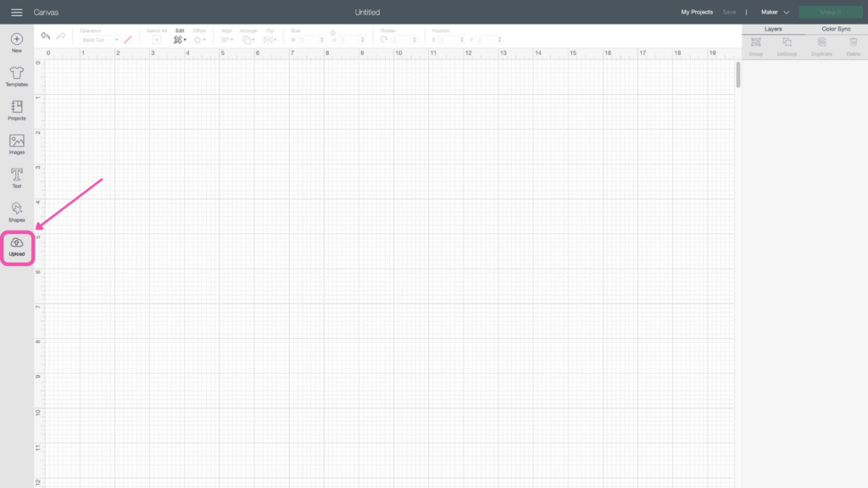This screenshot has width=868, height=488.
Task: Adjust the Y position stepper arrows
Action: pos(499,40)
